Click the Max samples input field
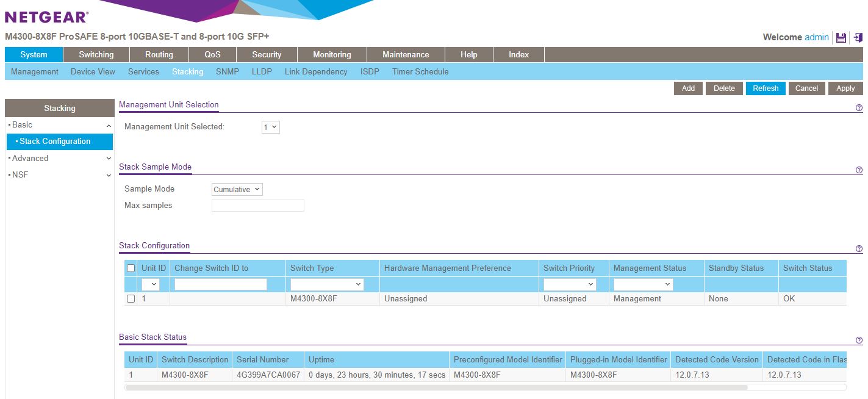Viewport: 868px width, 399px height. click(x=257, y=206)
